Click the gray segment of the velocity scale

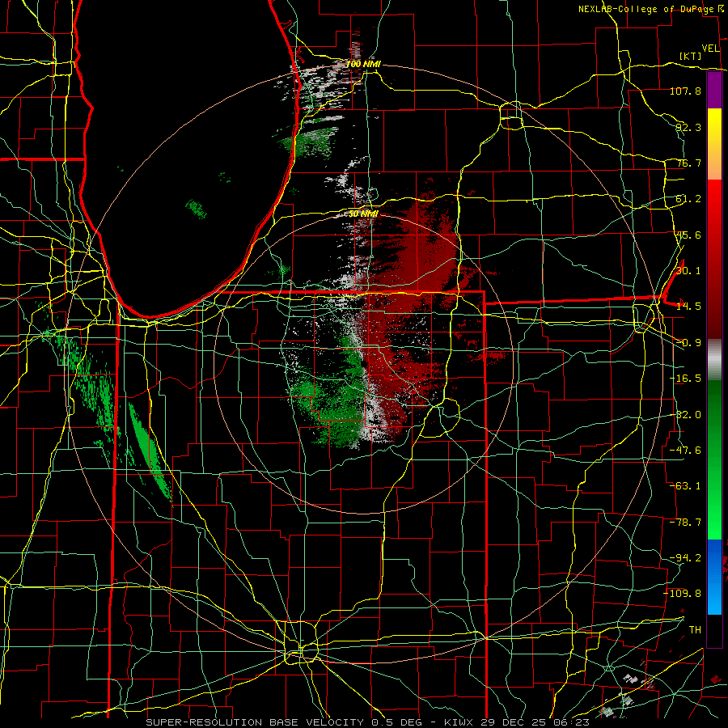click(714, 360)
